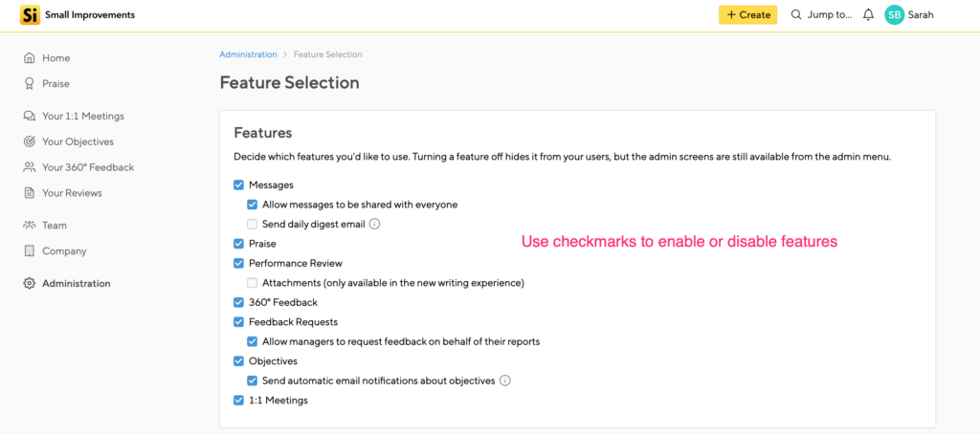Enable Attachments checkbox under Performance Review

[x=252, y=283]
